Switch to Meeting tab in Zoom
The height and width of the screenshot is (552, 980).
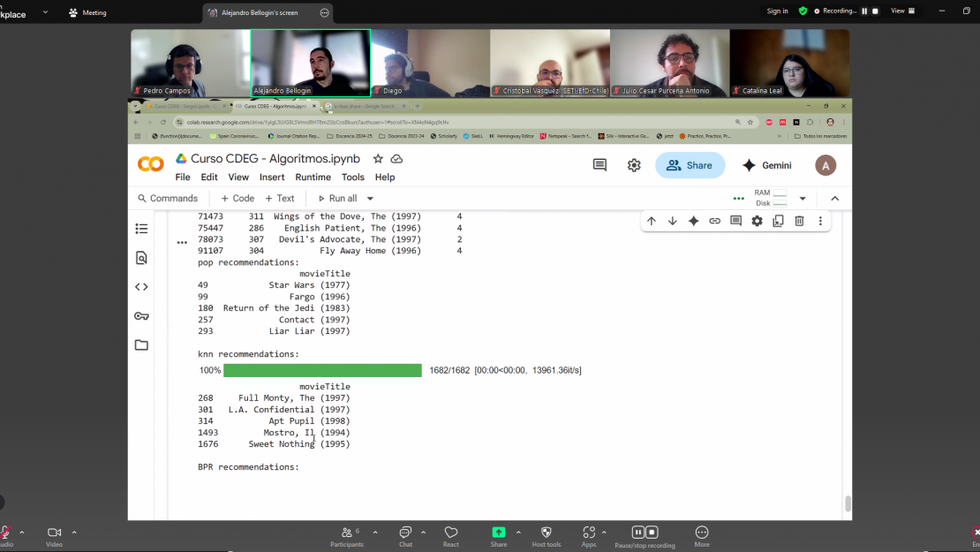[87, 12]
